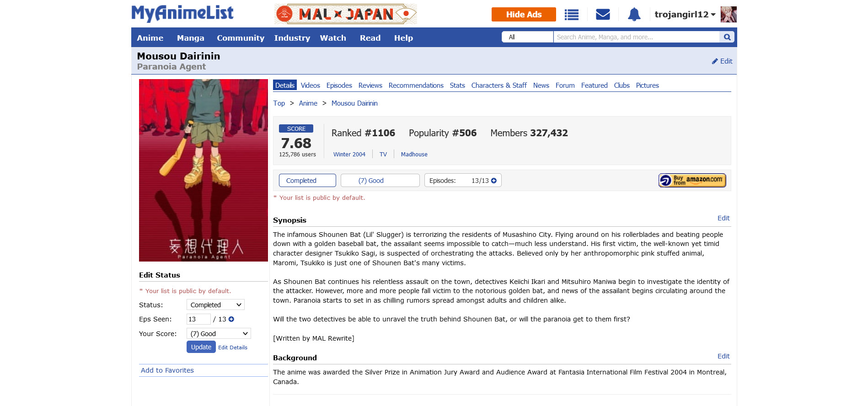Switch to the Forum tab
The image size is (868, 406).
[x=565, y=85]
